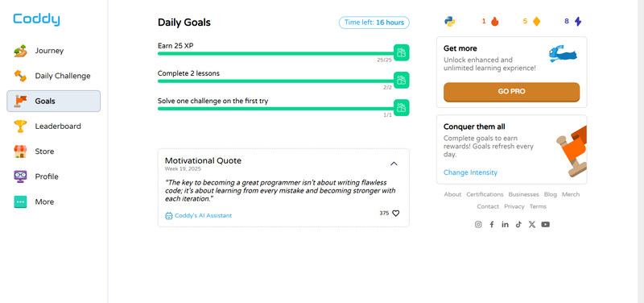Click the yellow gems diamond icon
Viewport: 644px width, 303px height.
coord(536,22)
